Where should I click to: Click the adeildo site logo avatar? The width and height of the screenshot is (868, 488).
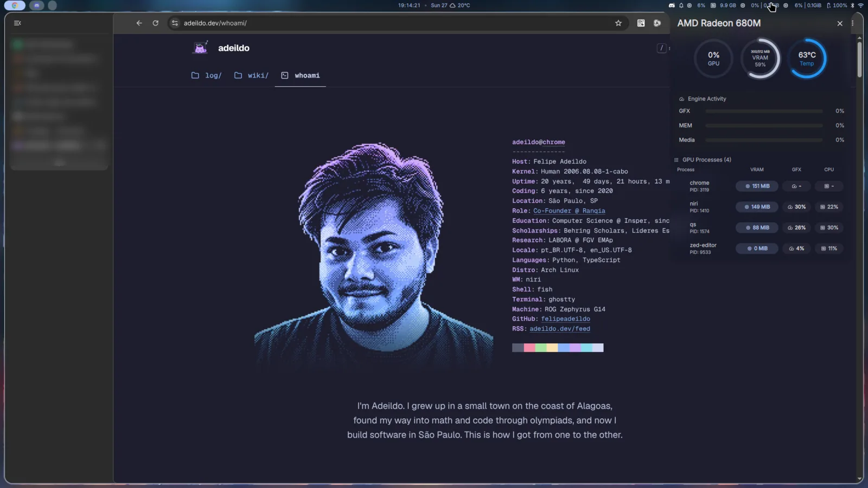pos(201,48)
